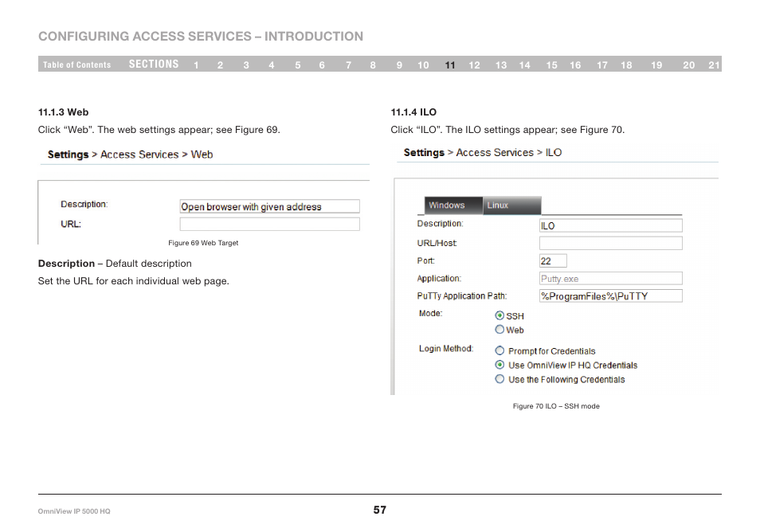The height and width of the screenshot is (532, 760).
Task: Click the 'Figure 70 ILO – SSH mode' caption
Action: (x=556, y=406)
